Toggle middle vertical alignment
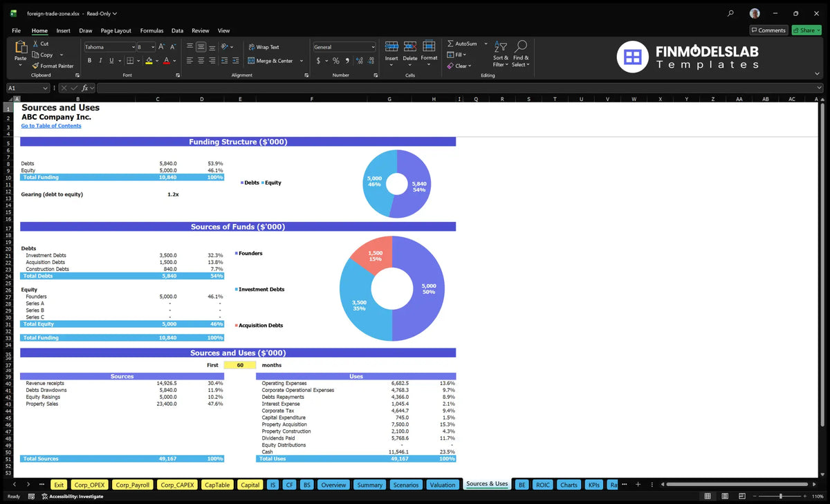The image size is (830, 504). pos(201,47)
